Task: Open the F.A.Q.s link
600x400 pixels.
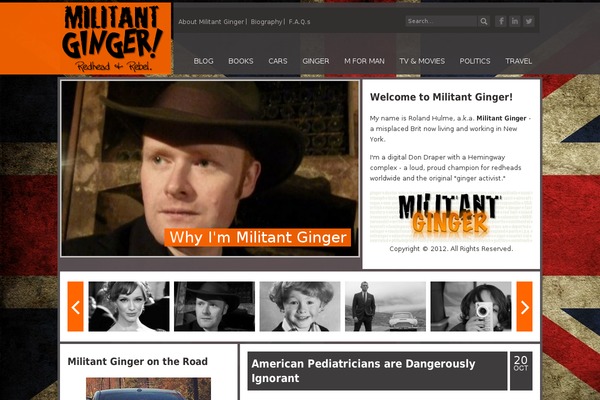Action: 299,22
